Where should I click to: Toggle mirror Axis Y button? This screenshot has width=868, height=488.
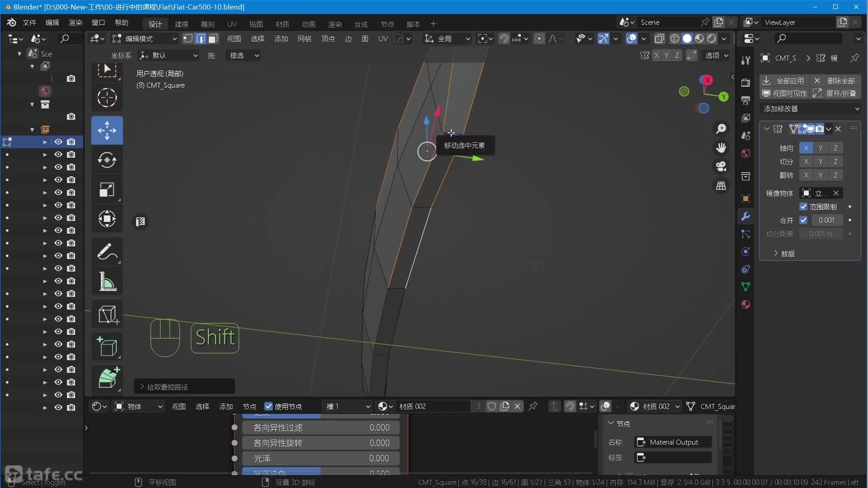tap(821, 148)
